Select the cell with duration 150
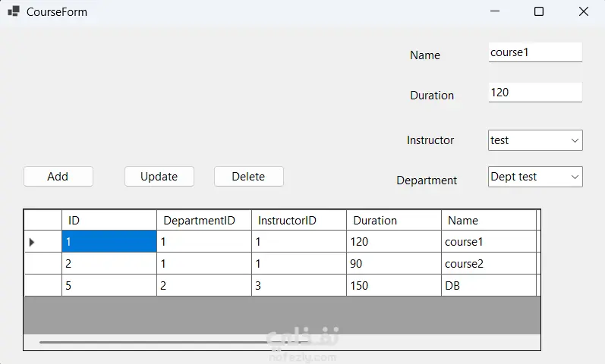This screenshot has height=364, width=605. [393, 286]
